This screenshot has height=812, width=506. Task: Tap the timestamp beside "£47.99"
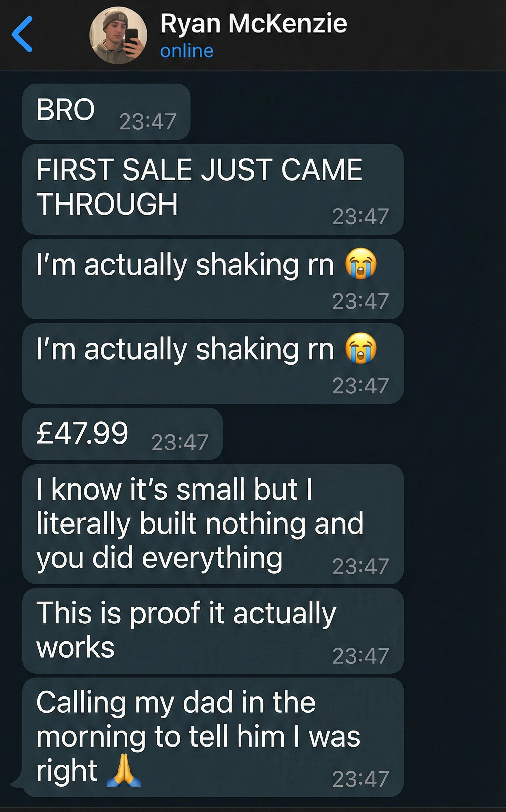tap(180, 443)
